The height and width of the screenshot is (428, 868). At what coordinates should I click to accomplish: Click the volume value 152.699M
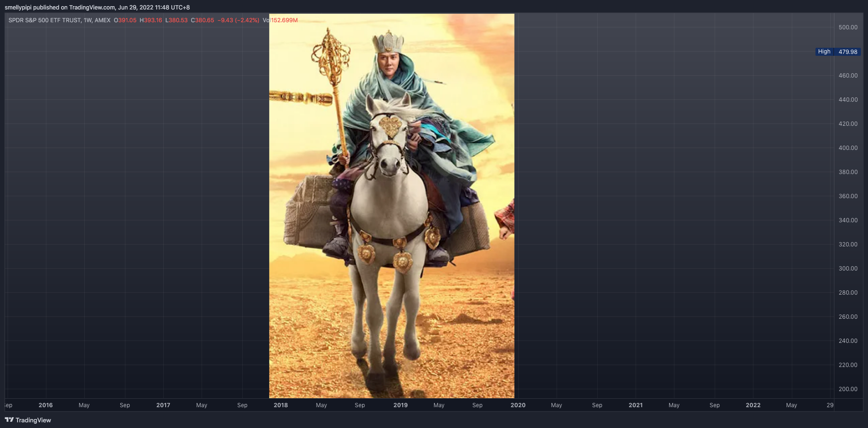point(284,20)
